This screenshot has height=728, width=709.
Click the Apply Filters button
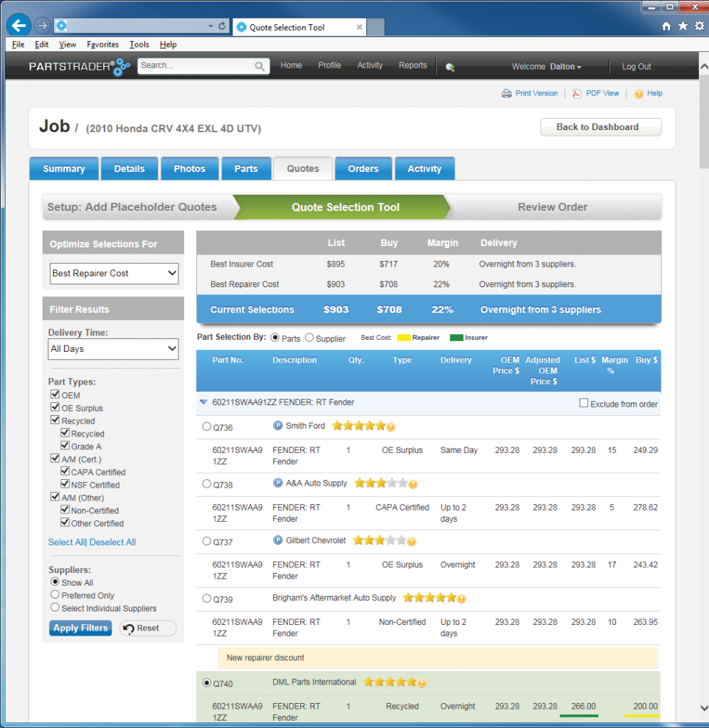click(x=81, y=628)
